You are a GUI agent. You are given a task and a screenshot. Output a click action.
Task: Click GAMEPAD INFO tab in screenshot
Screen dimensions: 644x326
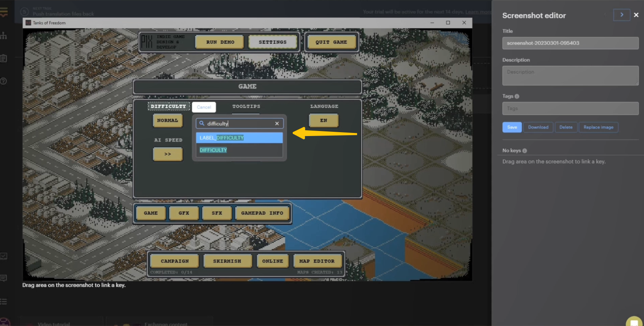point(262,213)
